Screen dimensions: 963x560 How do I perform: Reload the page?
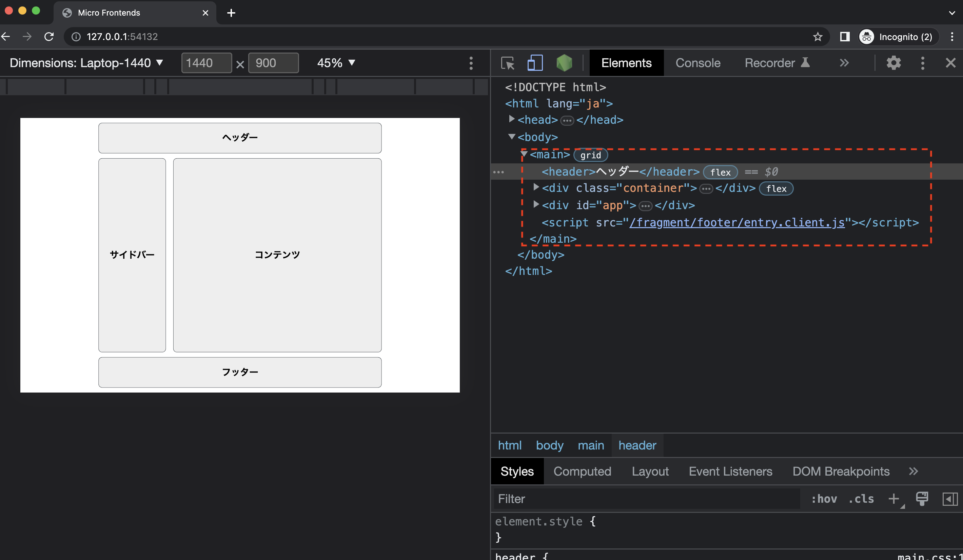click(49, 37)
